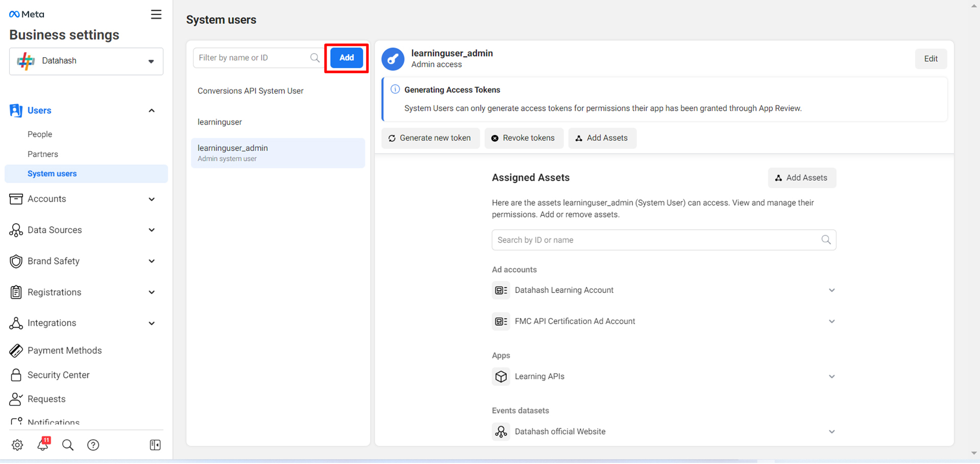Open the People menu item
This screenshot has height=464, width=980.
[40, 134]
